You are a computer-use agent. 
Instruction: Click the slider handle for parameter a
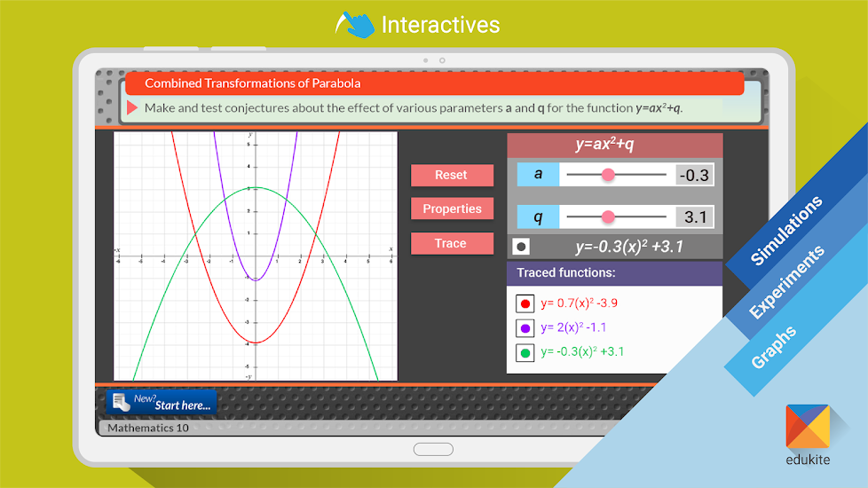(608, 175)
